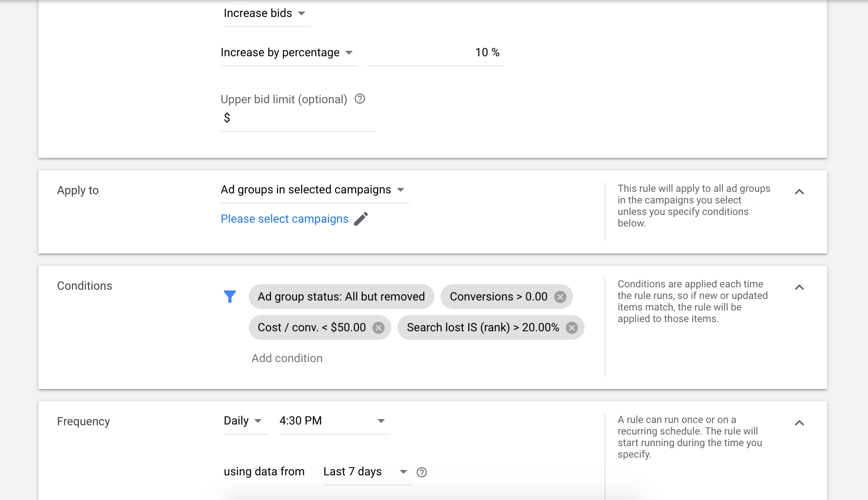Open the 4:30 PM time dropdown
The width and height of the screenshot is (868, 500).
(332, 421)
